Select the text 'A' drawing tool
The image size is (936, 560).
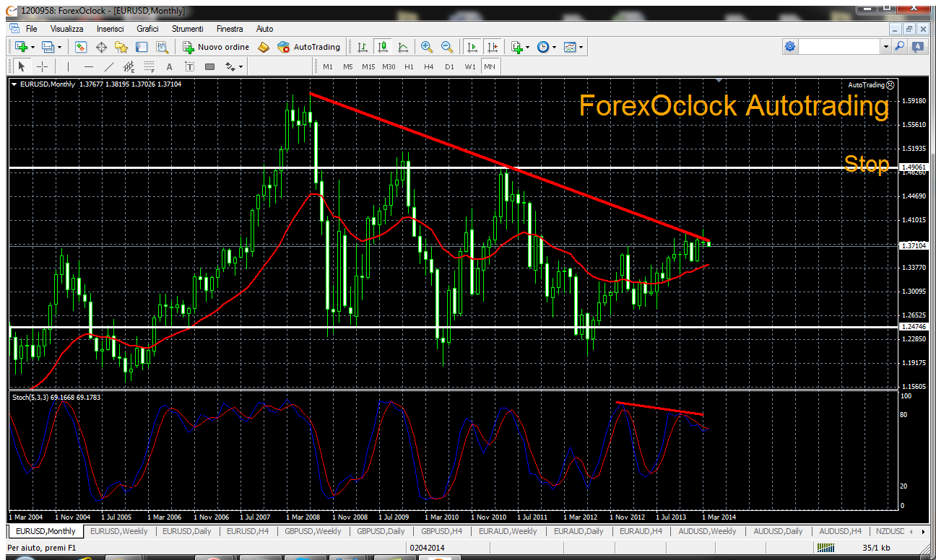coord(170,67)
